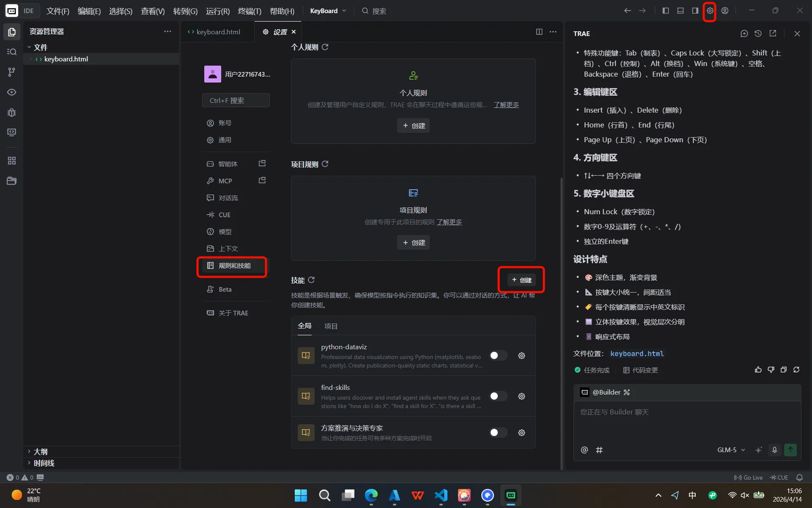
Task: Refresh the 个人规则 section
Action: click(x=325, y=47)
